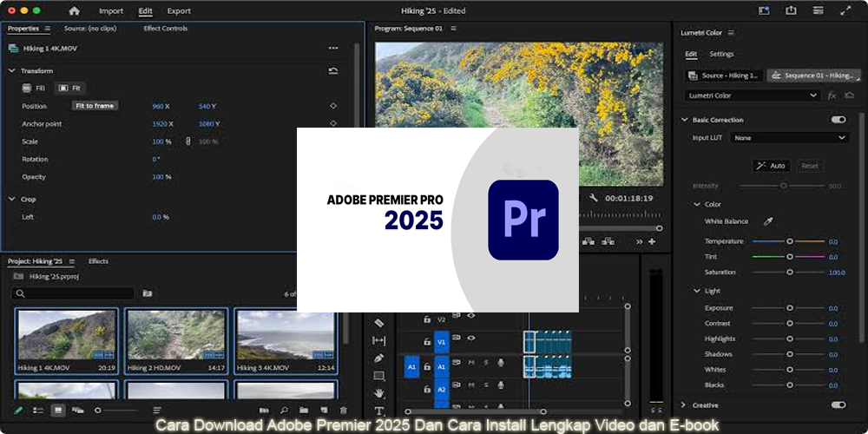This screenshot has height=434, width=868.
Task: Toggle the Basic Correction switch
Action: (838, 120)
